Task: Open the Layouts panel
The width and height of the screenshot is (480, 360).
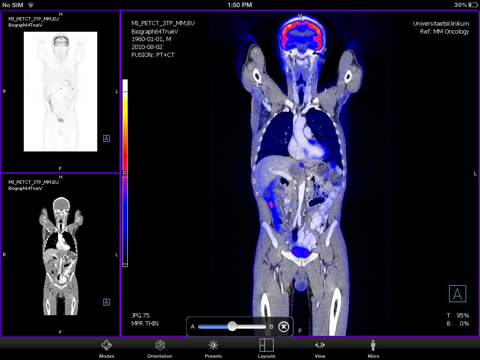Action: [266, 349]
